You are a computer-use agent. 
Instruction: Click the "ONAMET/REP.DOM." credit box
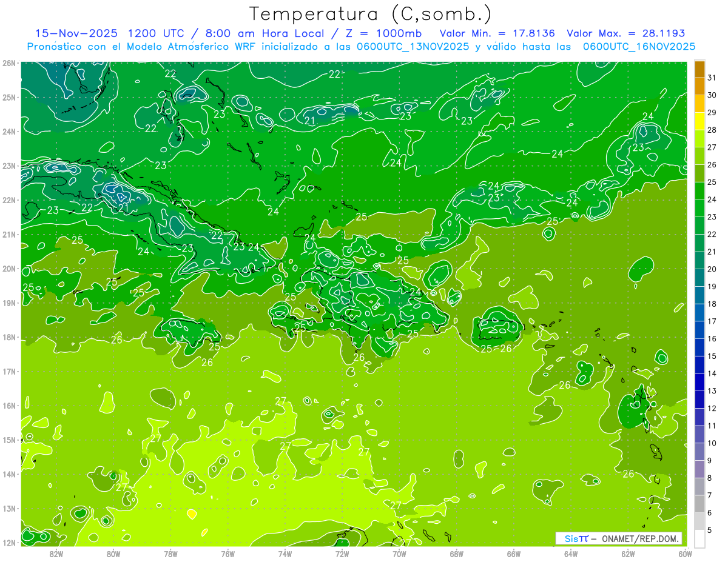(x=619, y=538)
